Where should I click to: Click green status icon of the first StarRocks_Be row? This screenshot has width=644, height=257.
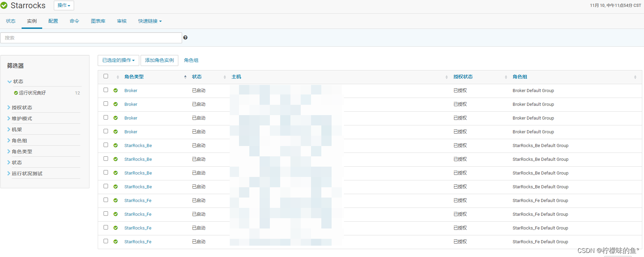click(x=116, y=145)
